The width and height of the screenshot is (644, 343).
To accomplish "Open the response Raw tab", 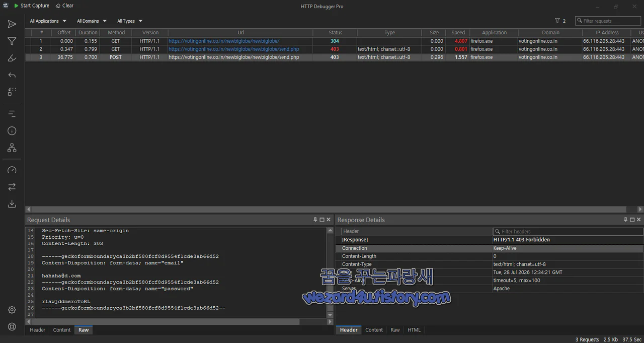I will 395,330.
